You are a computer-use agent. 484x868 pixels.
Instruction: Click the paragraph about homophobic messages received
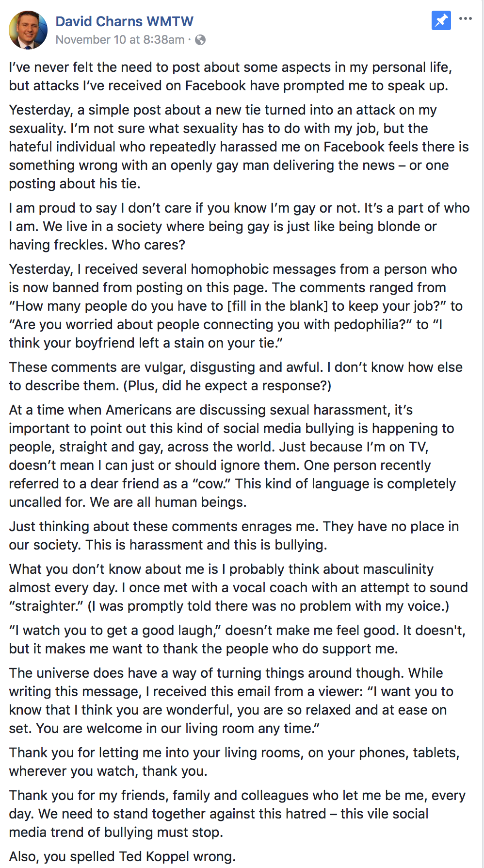(x=236, y=306)
